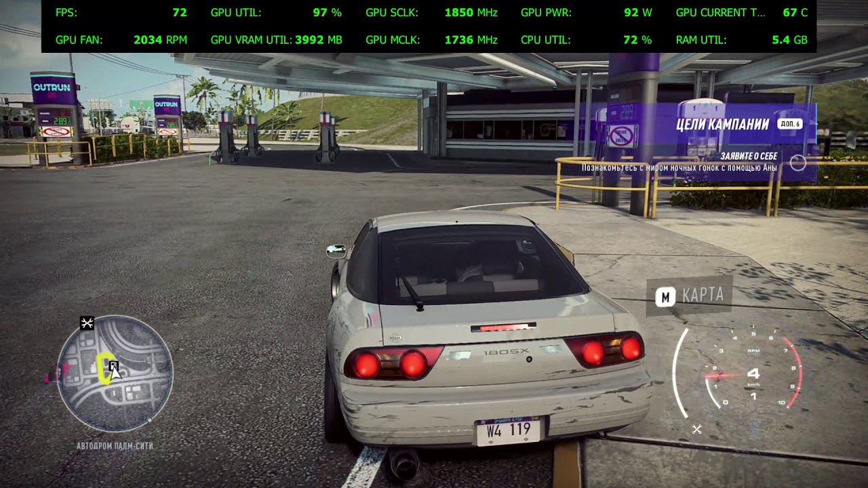The width and height of the screenshot is (868, 488).
Task: Select the ЗАЯВИТЕ О СЕБЕ objective
Action: click(x=749, y=156)
